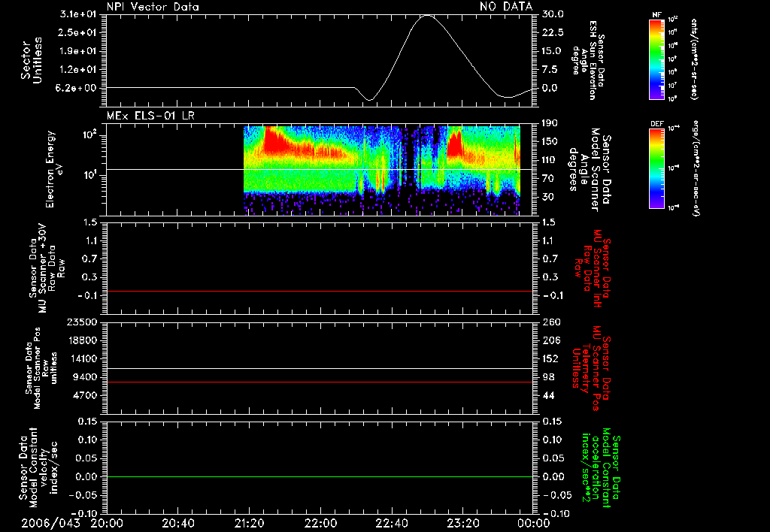Viewport: 770px width, 532px height.
Task: Click the 'NO DATA' label
Action: pos(506,6)
